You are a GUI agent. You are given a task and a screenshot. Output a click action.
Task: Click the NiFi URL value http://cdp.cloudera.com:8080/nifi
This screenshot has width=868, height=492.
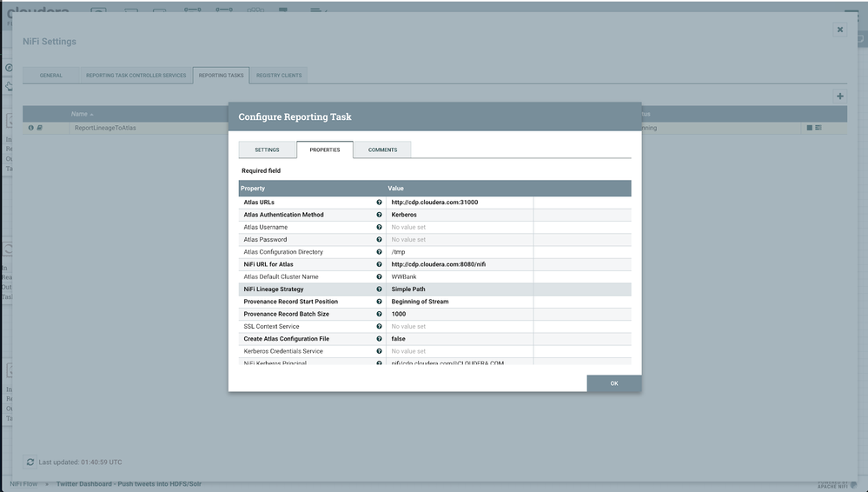(x=439, y=264)
